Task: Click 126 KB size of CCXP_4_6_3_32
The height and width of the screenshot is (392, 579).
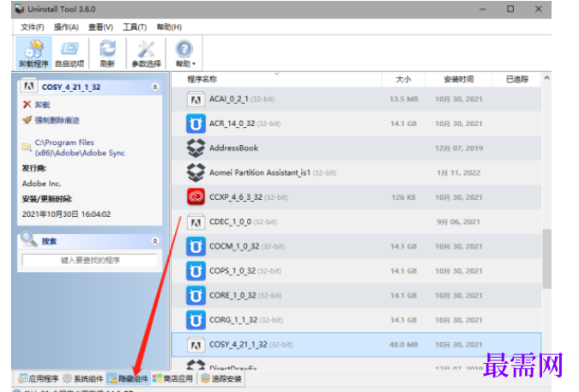Action: (403, 197)
